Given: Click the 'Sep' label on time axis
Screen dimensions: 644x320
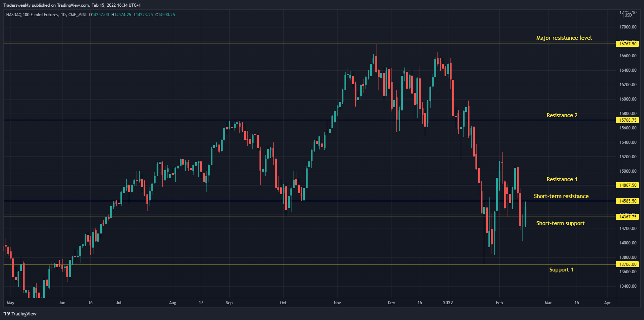Looking at the screenshot, I should [x=229, y=303].
